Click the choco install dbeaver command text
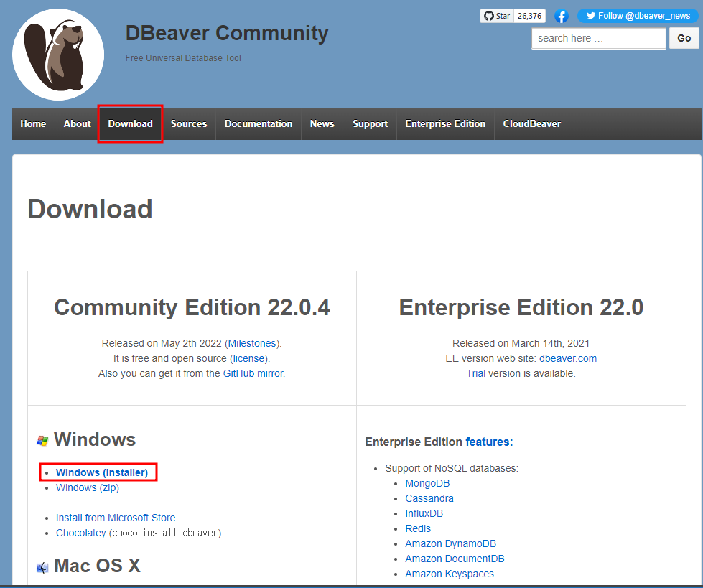The width and height of the screenshot is (703, 588). [165, 533]
